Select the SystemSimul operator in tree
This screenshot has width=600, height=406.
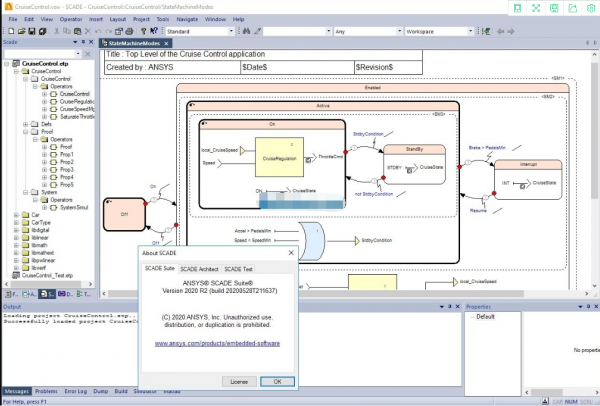pos(74,207)
